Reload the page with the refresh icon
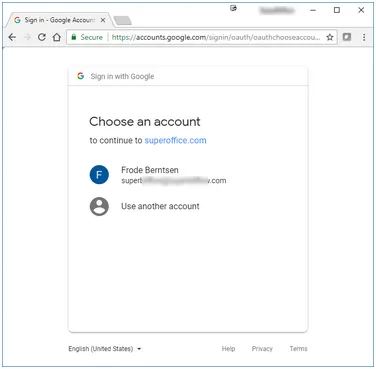 (42, 37)
